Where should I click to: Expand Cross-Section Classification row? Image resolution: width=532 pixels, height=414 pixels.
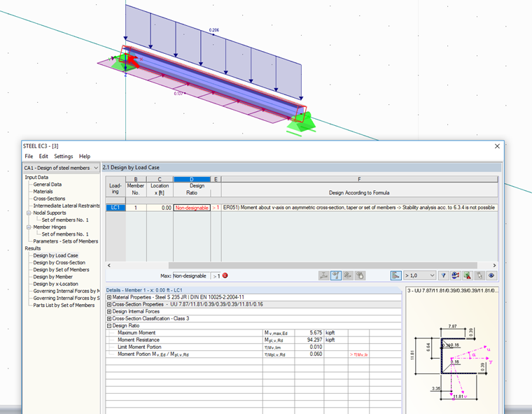(109, 318)
